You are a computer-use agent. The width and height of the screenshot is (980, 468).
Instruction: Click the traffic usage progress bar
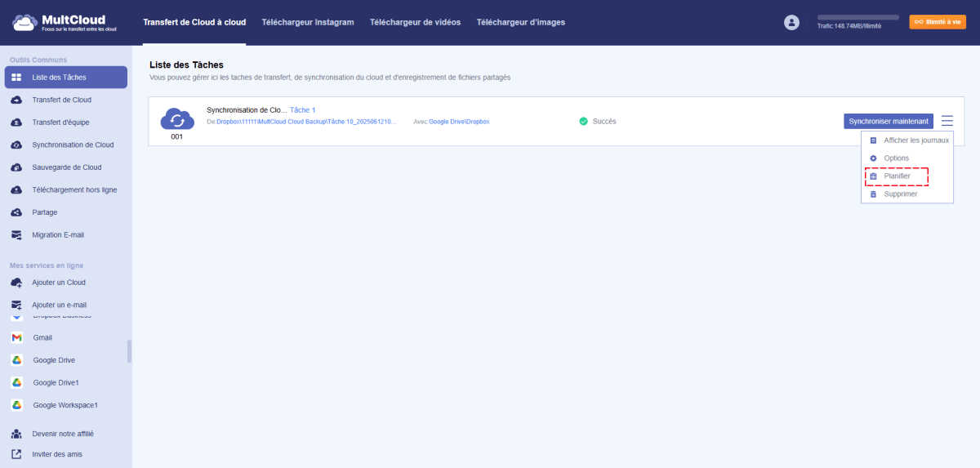click(x=857, y=17)
